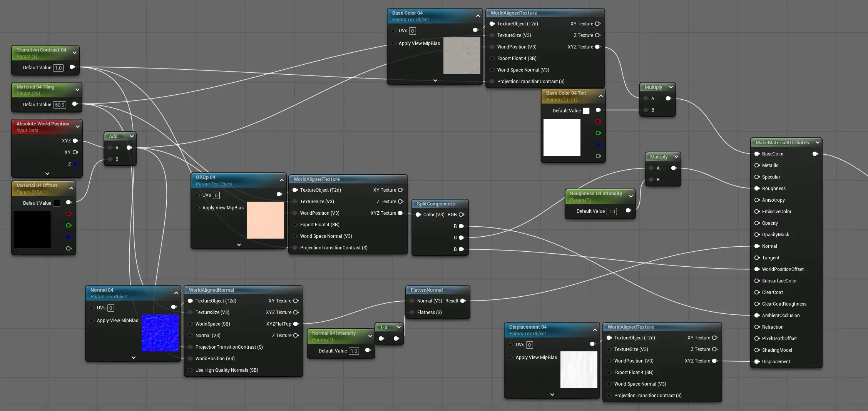Click the R output pin on SplitComponents
The height and width of the screenshot is (411, 868).
click(462, 226)
